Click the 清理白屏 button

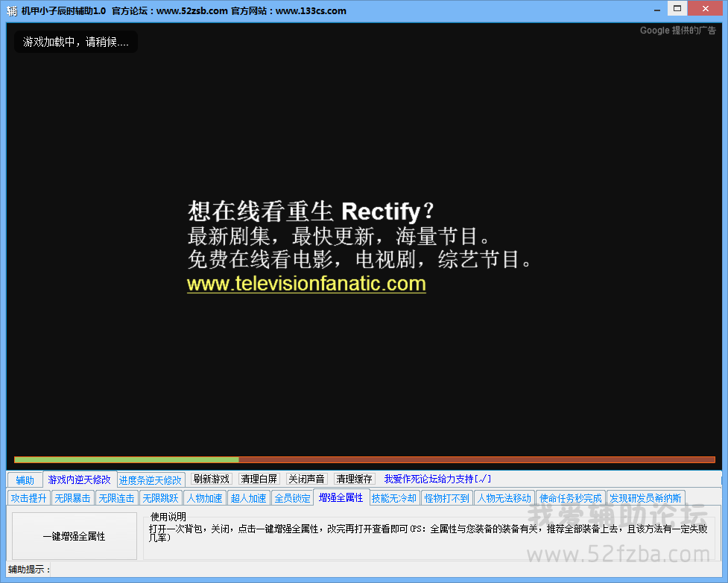coord(259,479)
